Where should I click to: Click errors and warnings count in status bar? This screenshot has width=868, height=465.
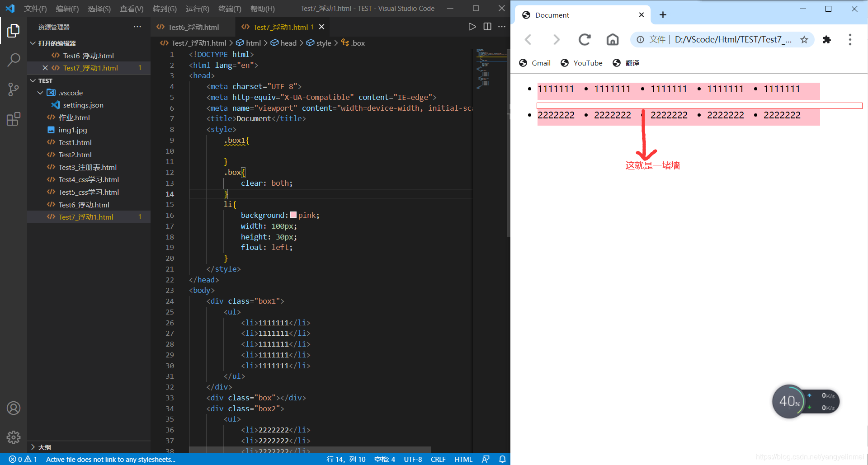pos(23,459)
